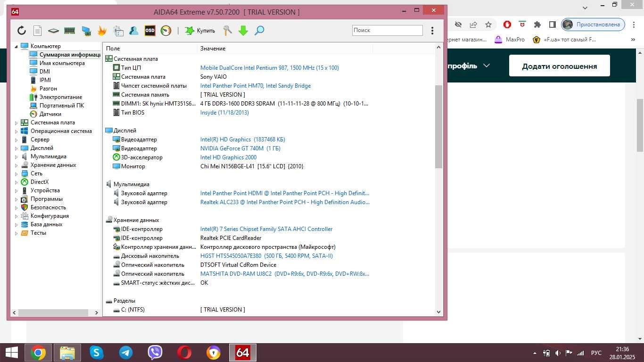644x362 pixels.
Task: Focus the Поиск search field
Action: [388, 30]
